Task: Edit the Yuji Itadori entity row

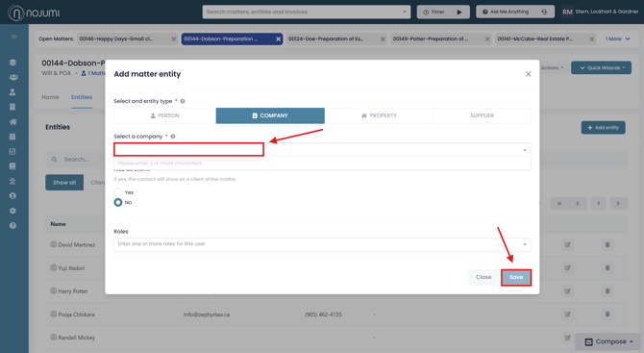Action: pos(568,268)
